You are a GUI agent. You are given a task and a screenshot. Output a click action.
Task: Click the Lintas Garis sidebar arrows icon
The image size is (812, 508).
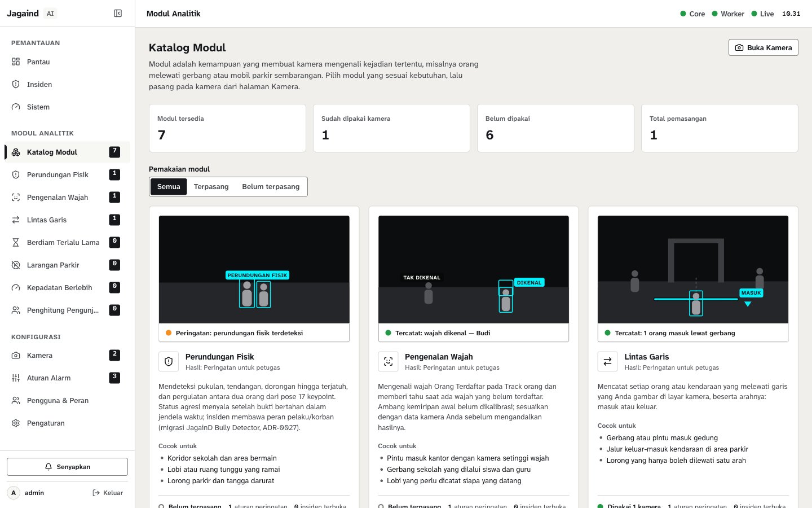pyautogui.click(x=16, y=220)
